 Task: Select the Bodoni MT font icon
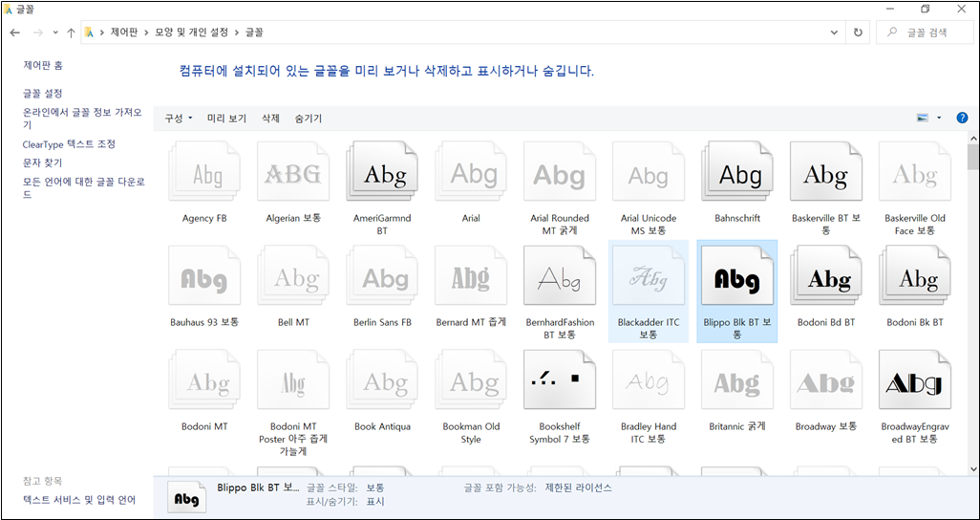pos(204,381)
